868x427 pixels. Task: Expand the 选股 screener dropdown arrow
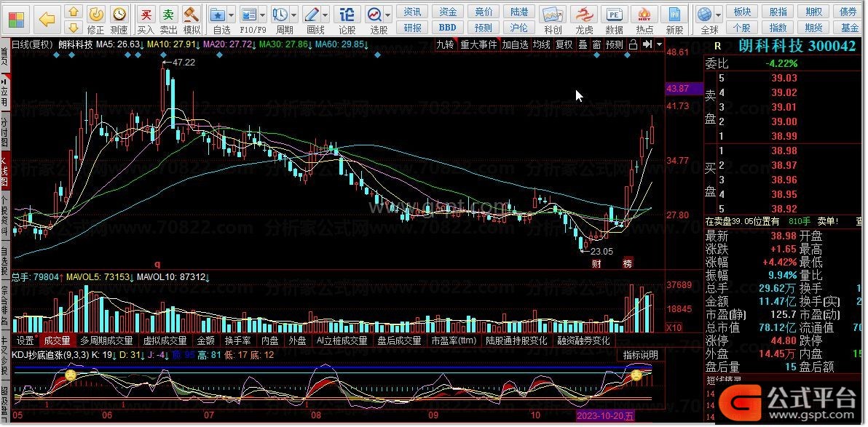[x=388, y=15]
